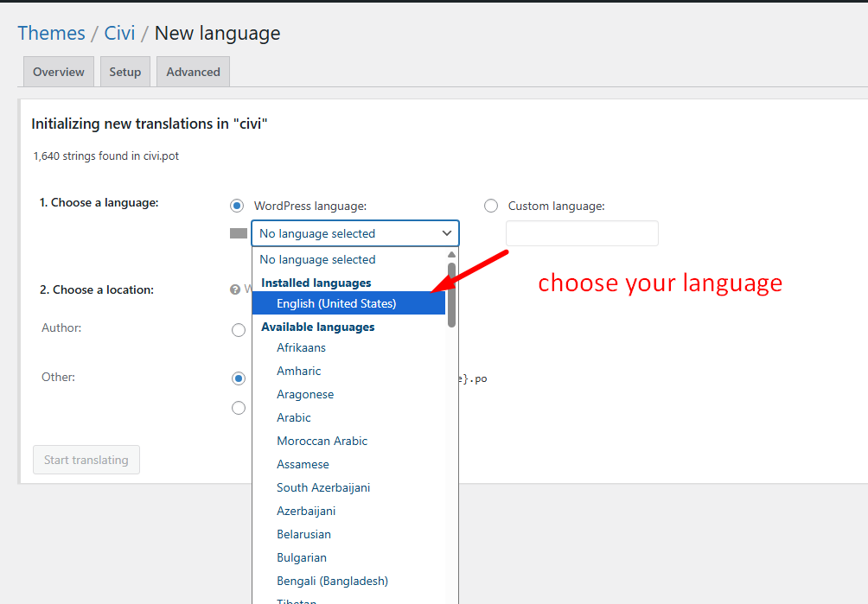Open the Setup tab
868x604 pixels.
click(125, 72)
